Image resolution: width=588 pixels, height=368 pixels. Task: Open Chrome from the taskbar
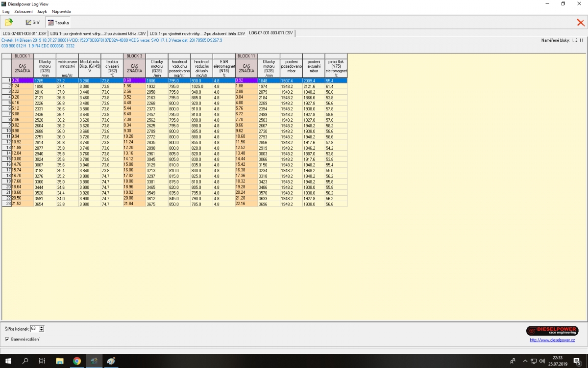pyautogui.click(x=77, y=361)
